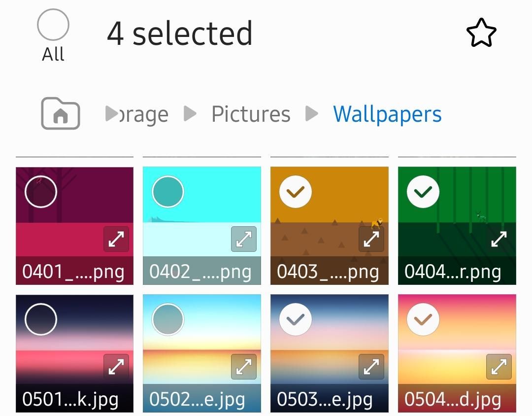532x416 pixels.
Task: Click the arrow before truncated storage breadcrumb
Action: click(110, 114)
